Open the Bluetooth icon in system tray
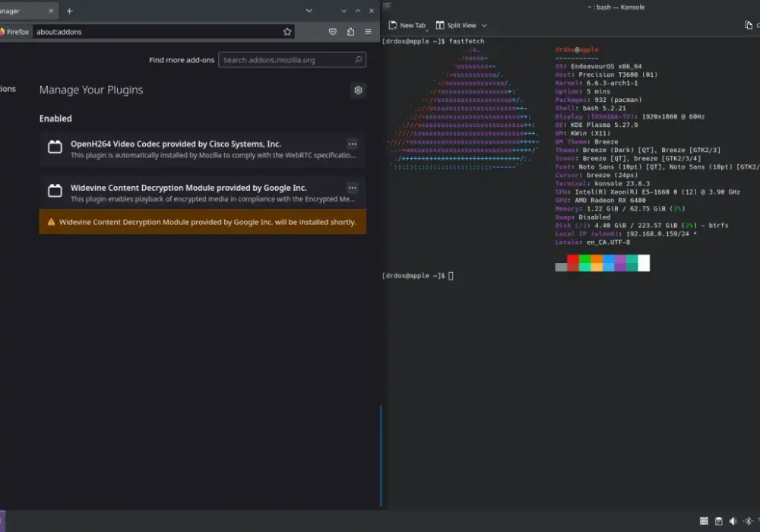The image size is (760, 532). coord(748,521)
